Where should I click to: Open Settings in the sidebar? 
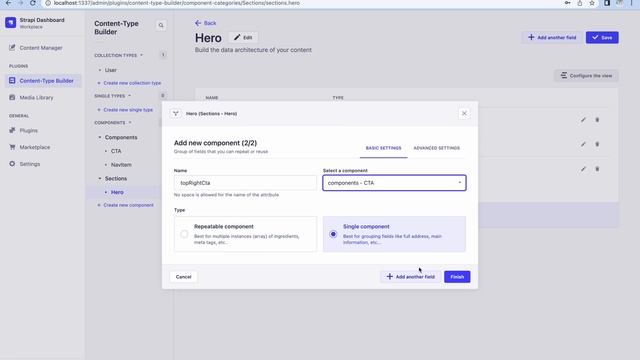coord(25,164)
